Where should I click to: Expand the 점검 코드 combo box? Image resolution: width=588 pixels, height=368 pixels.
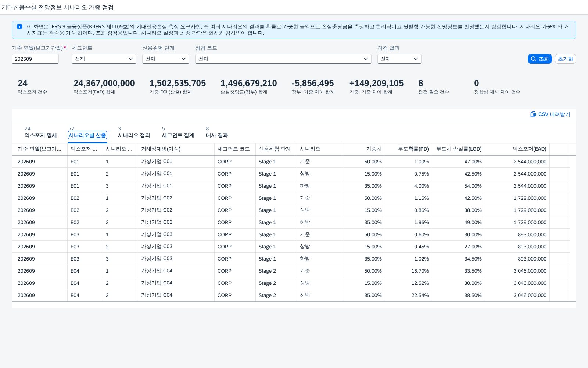point(283,59)
